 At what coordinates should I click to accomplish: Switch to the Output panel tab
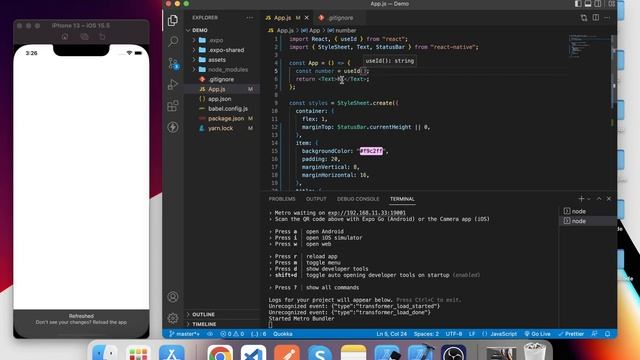316,199
